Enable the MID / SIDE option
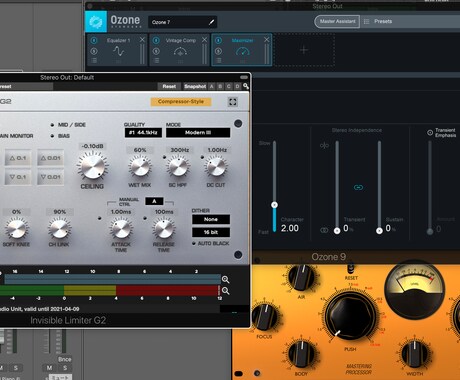Image resolution: width=460 pixels, height=380 pixels. pyautogui.click(x=52, y=125)
